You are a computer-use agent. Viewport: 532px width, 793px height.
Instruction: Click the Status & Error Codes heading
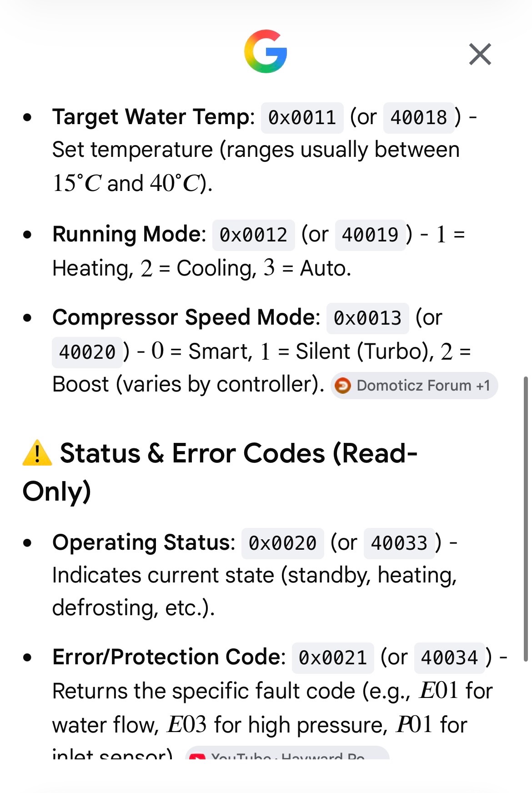pyautogui.click(x=220, y=472)
